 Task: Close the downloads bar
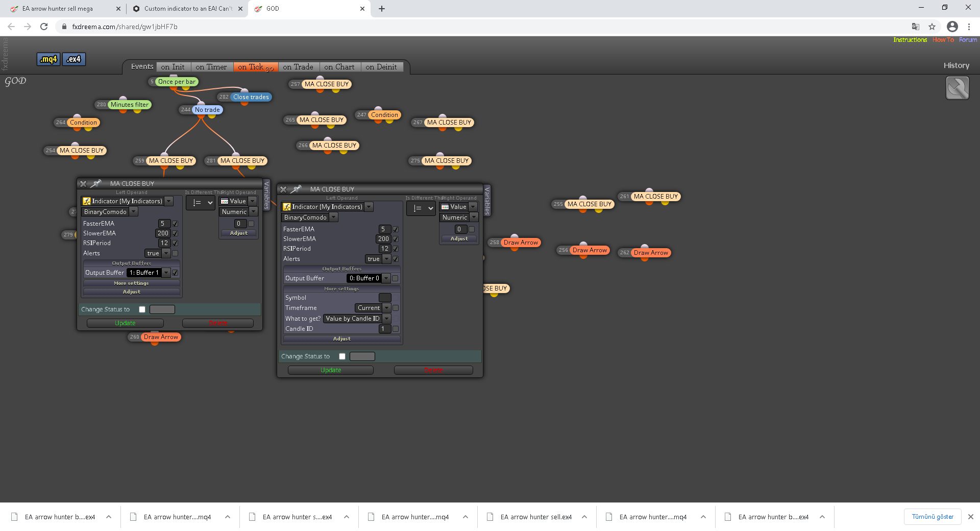[x=971, y=517]
